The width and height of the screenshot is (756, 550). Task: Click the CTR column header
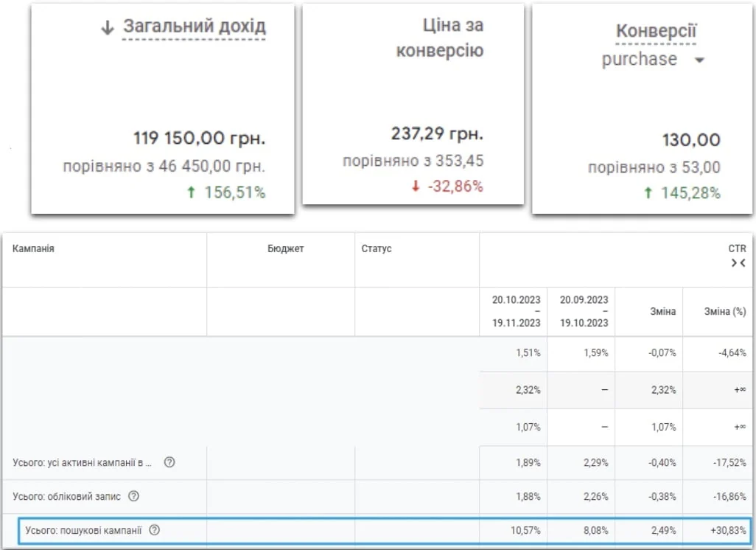coord(737,248)
